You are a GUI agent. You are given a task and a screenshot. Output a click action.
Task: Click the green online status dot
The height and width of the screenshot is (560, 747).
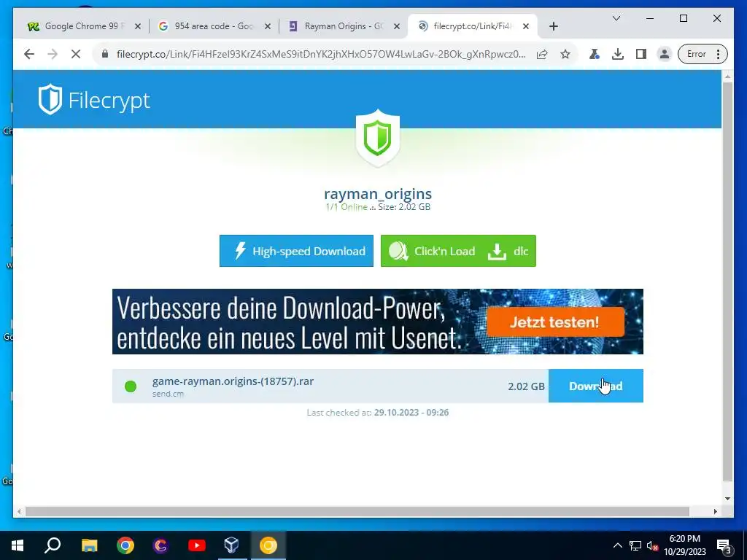[x=131, y=386]
